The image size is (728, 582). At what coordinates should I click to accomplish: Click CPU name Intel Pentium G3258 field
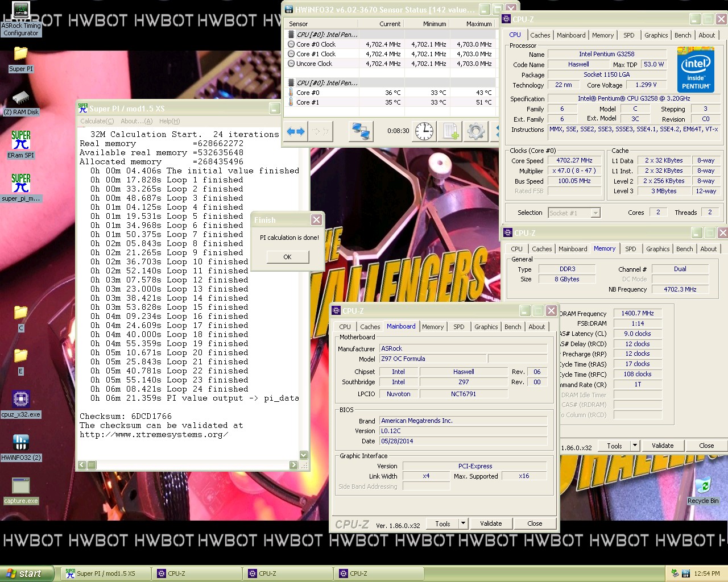(x=607, y=54)
